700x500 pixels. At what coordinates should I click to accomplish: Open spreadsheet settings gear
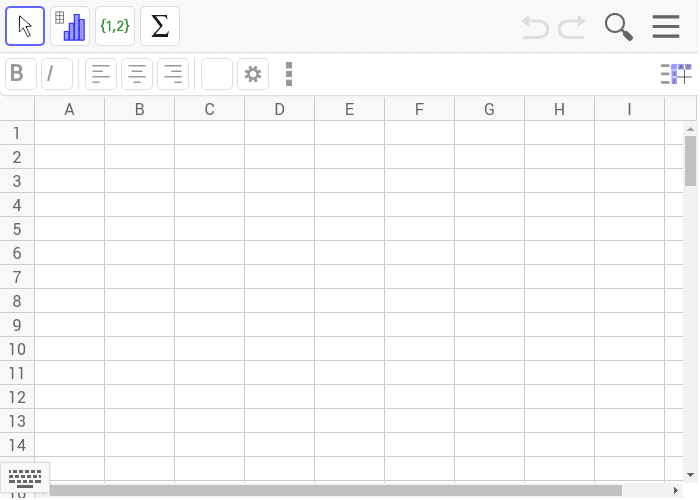[x=253, y=74]
